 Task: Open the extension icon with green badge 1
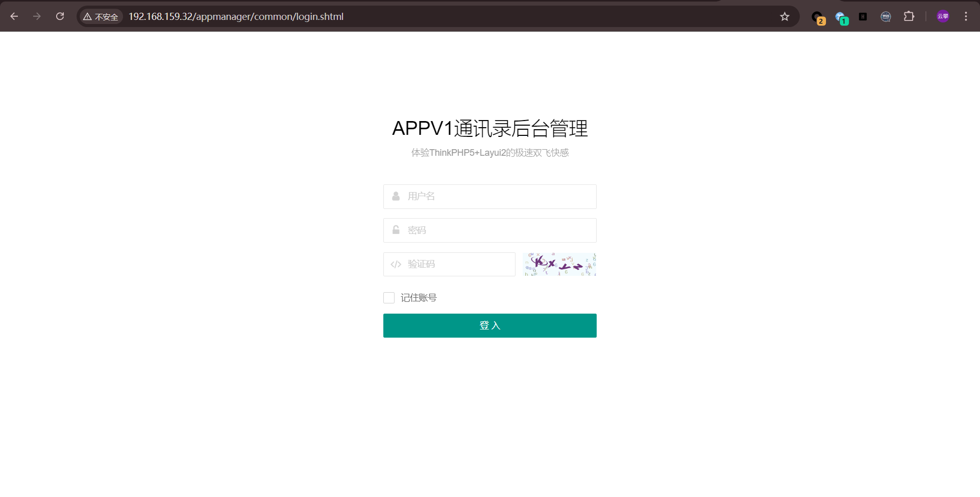pos(841,17)
